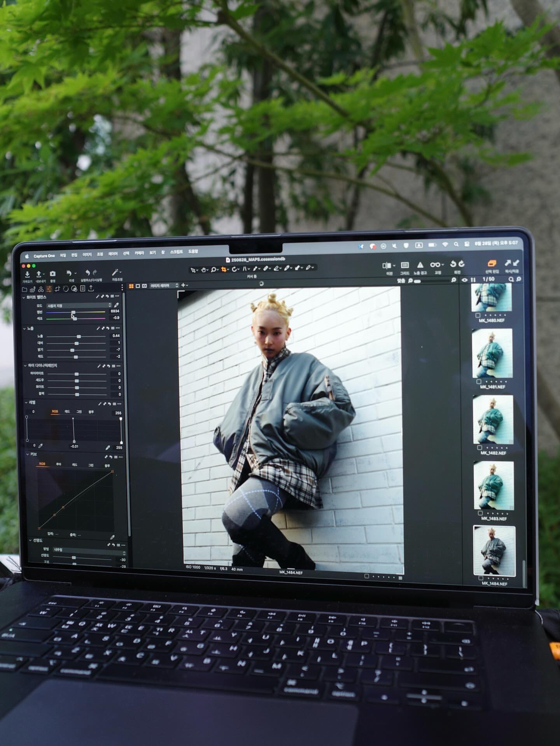Open the image layer selector dropdown
This screenshot has height=746, width=560.
[x=164, y=285]
